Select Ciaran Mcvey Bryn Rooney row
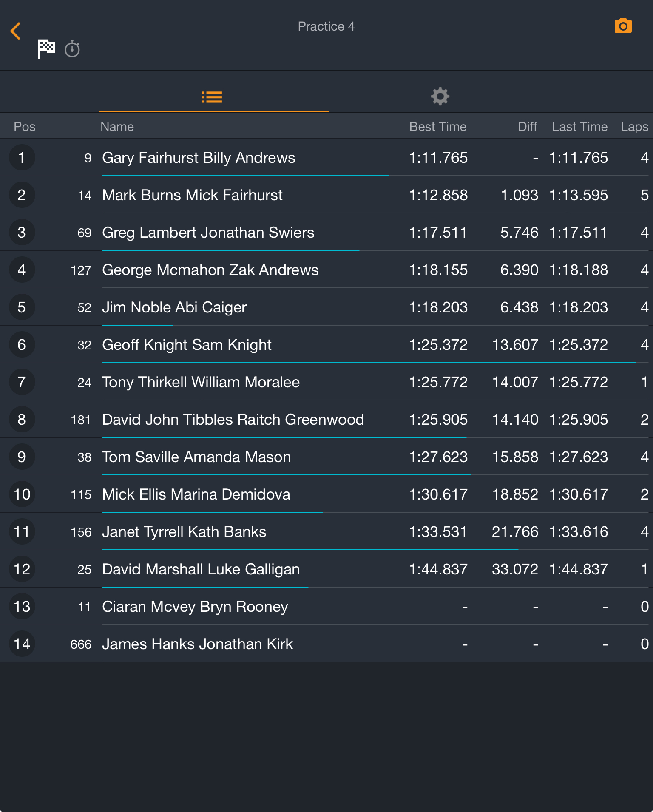Image resolution: width=653 pixels, height=812 pixels. point(326,607)
